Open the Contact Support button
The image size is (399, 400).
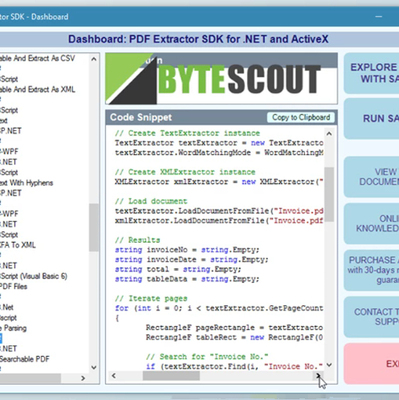point(371,317)
